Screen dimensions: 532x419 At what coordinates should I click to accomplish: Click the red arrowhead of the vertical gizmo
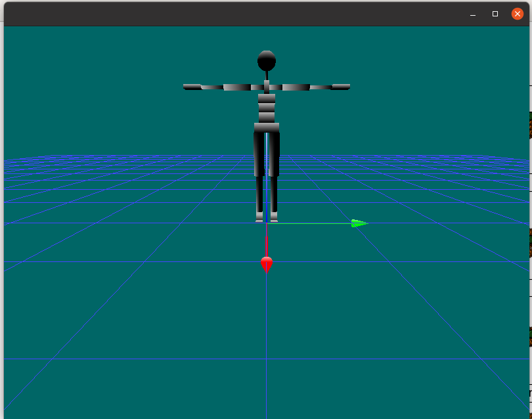point(266,264)
